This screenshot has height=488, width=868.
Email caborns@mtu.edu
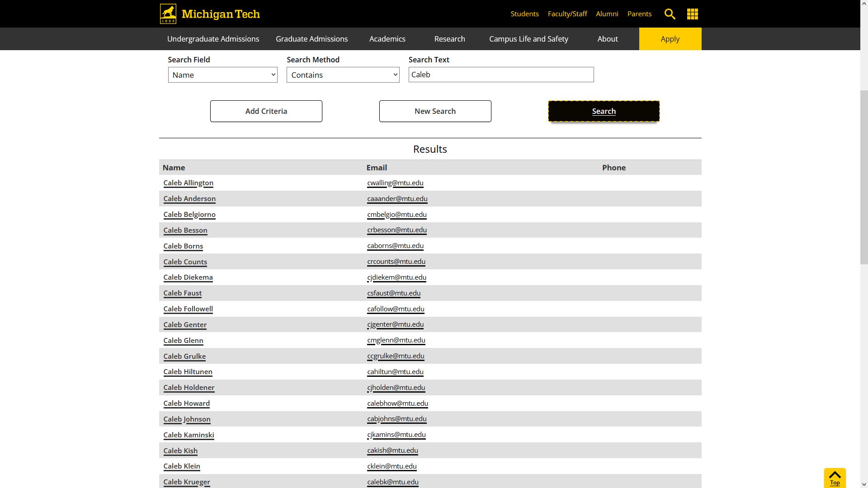point(395,246)
